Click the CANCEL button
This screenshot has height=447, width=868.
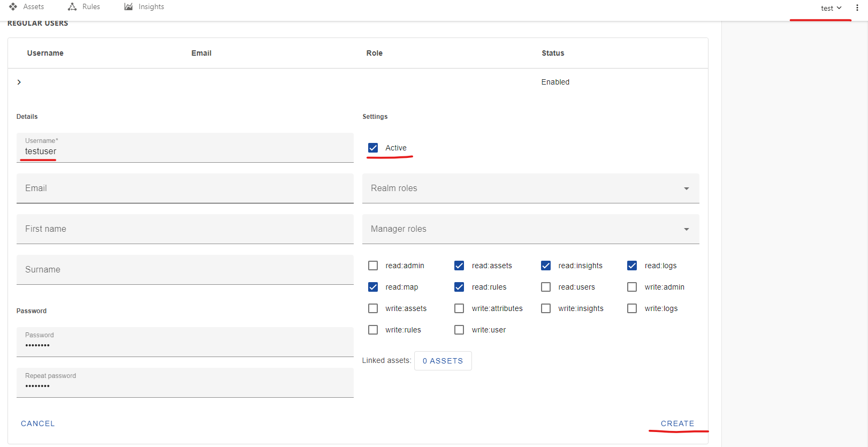tap(37, 423)
